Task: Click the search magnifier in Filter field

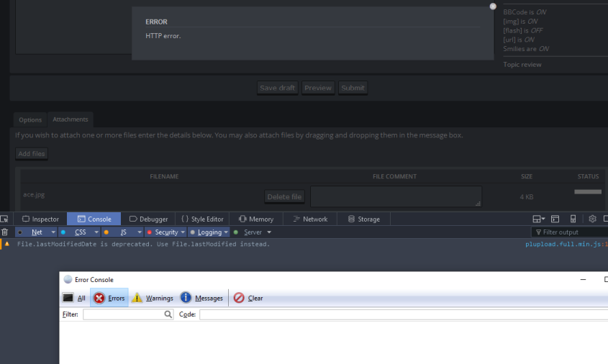Action: pyautogui.click(x=168, y=314)
